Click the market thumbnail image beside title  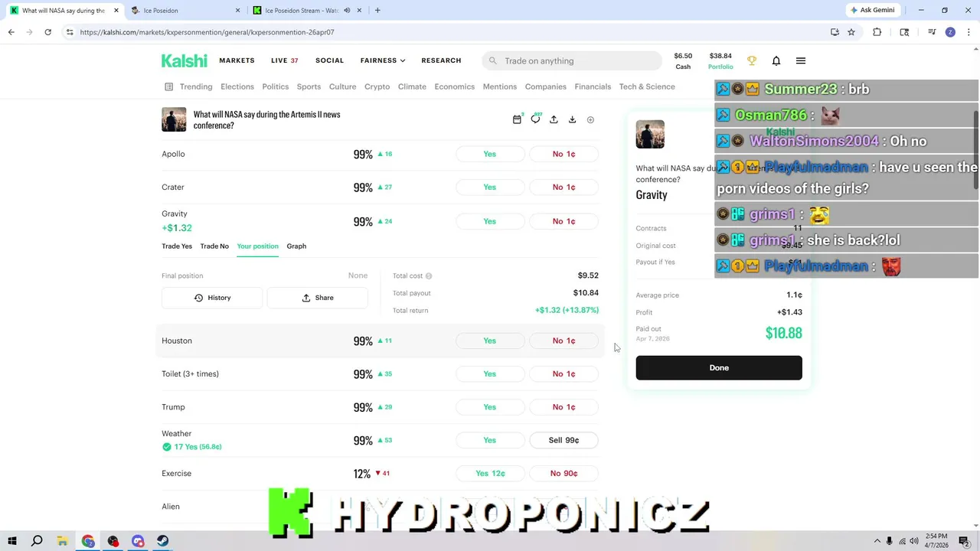174,119
